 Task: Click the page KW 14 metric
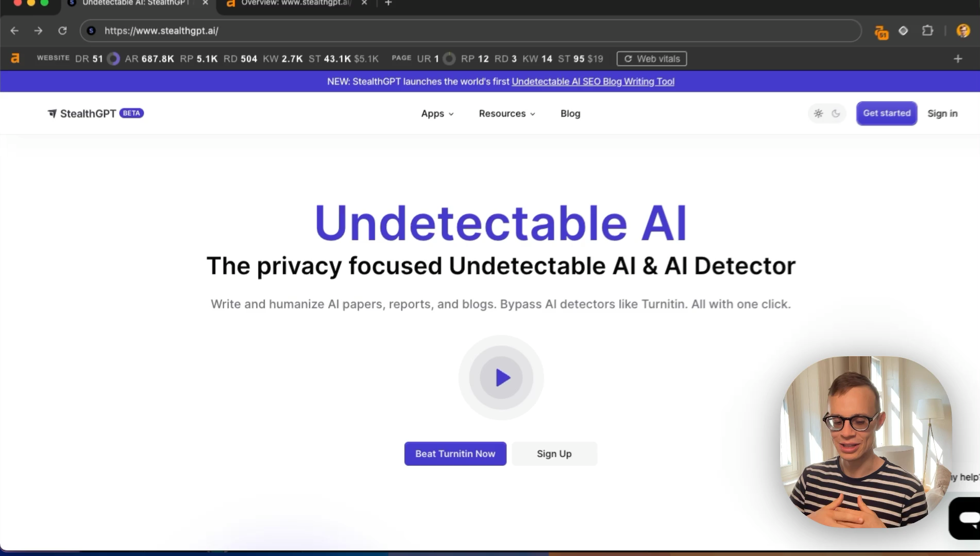click(x=537, y=59)
